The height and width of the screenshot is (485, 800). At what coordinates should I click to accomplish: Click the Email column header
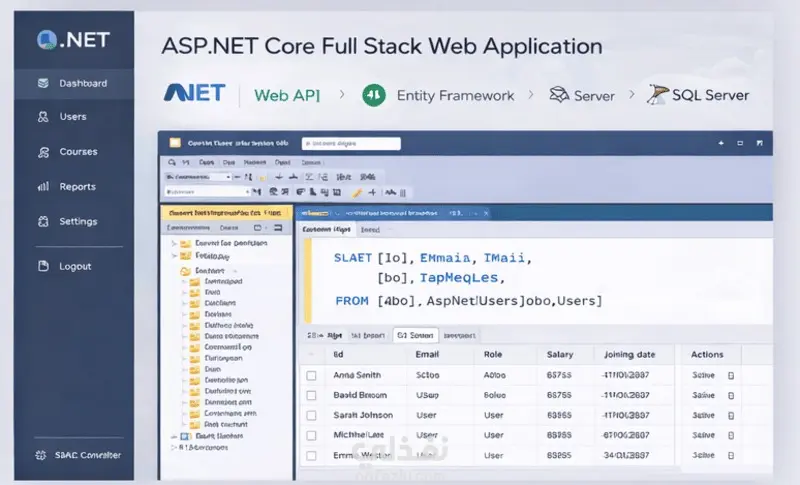click(x=427, y=354)
